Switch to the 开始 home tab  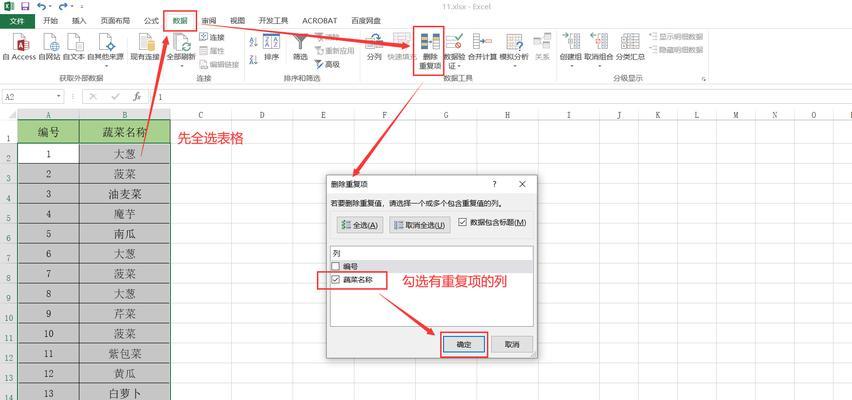[x=50, y=21]
